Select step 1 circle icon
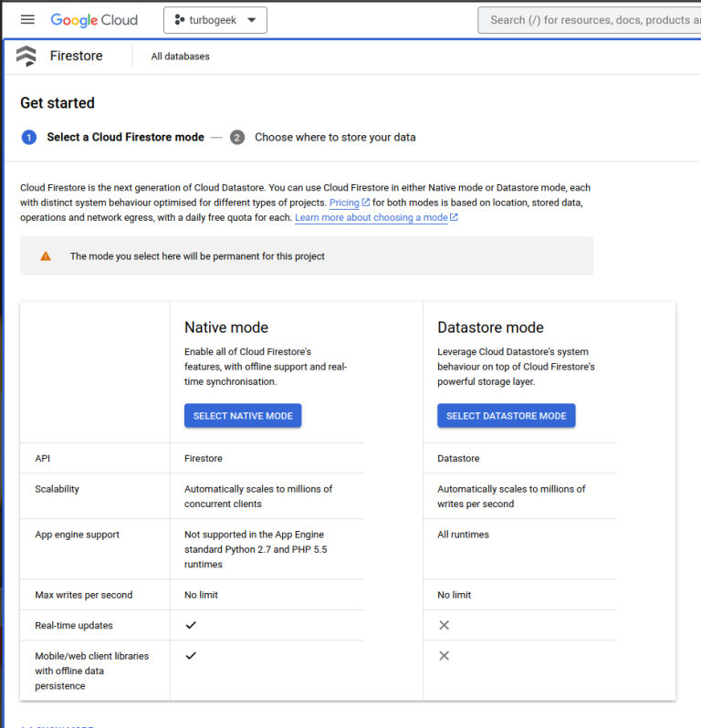 coord(29,138)
